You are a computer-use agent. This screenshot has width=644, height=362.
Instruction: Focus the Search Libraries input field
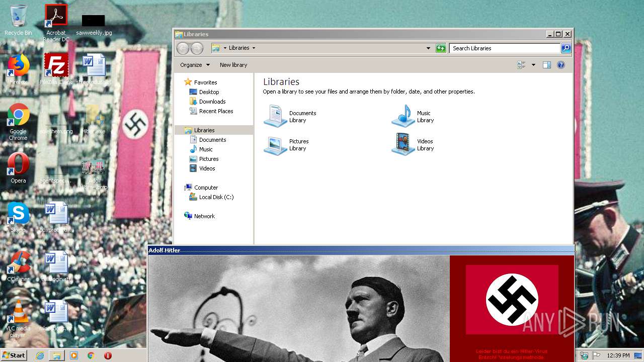(x=505, y=48)
